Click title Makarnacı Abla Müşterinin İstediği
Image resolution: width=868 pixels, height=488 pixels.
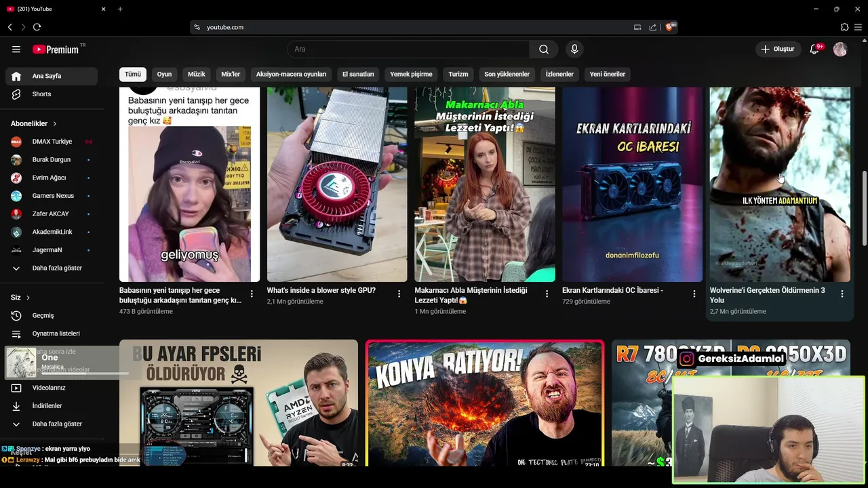pyautogui.click(x=471, y=295)
